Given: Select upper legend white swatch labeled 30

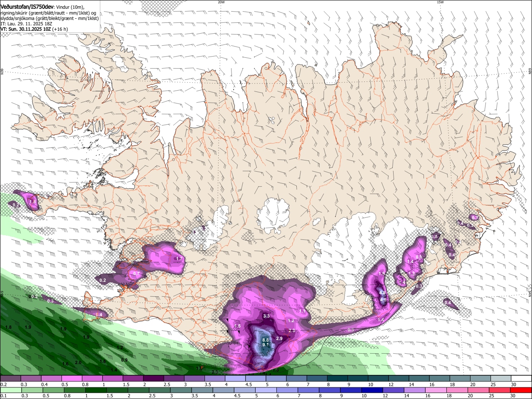Looking at the screenshot, I should [522, 379].
